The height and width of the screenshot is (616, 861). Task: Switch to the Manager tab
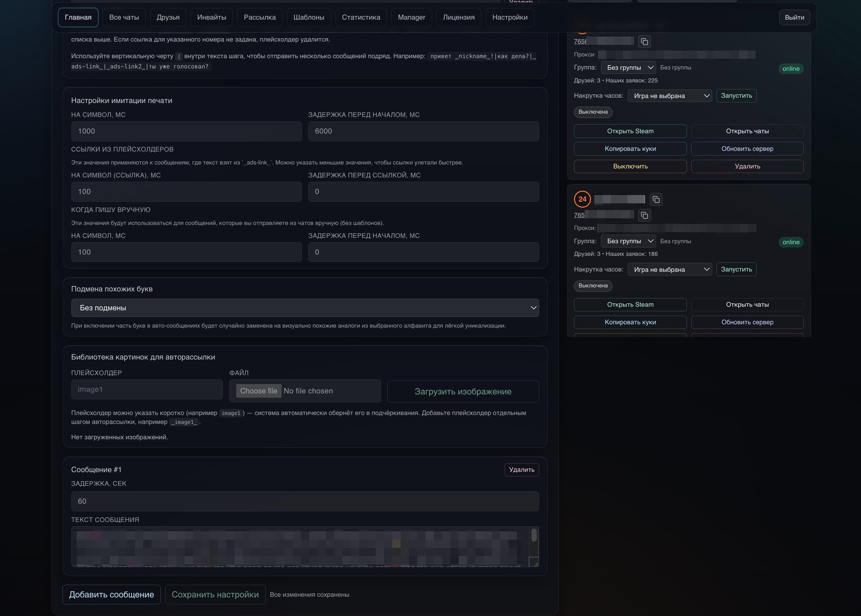(x=411, y=18)
